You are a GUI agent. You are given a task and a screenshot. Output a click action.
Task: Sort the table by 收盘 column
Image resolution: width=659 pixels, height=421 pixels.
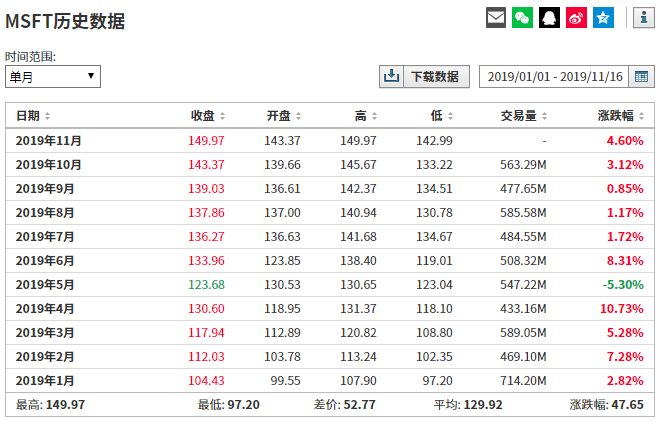pos(208,116)
